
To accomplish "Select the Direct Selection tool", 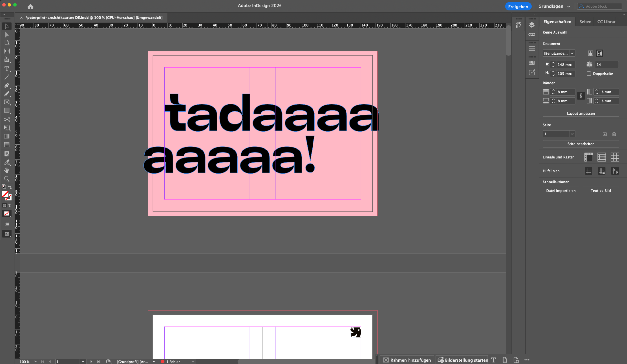I will [x=7, y=35].
